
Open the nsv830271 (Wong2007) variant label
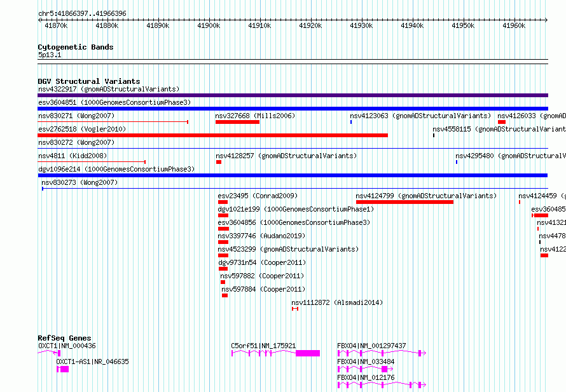click(76, 116)
